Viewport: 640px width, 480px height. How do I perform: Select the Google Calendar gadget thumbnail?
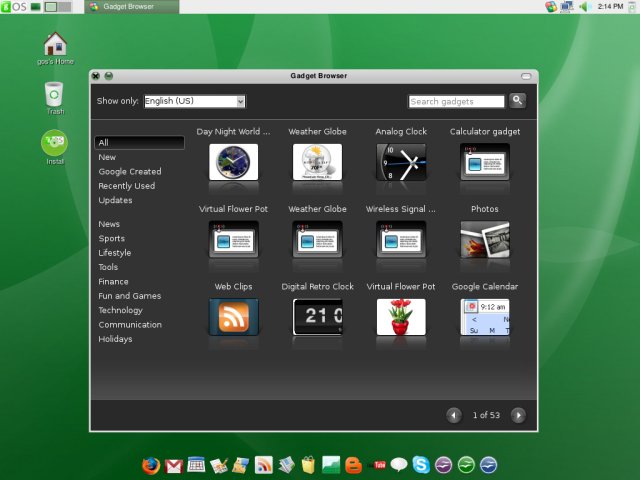coord(485,317)
